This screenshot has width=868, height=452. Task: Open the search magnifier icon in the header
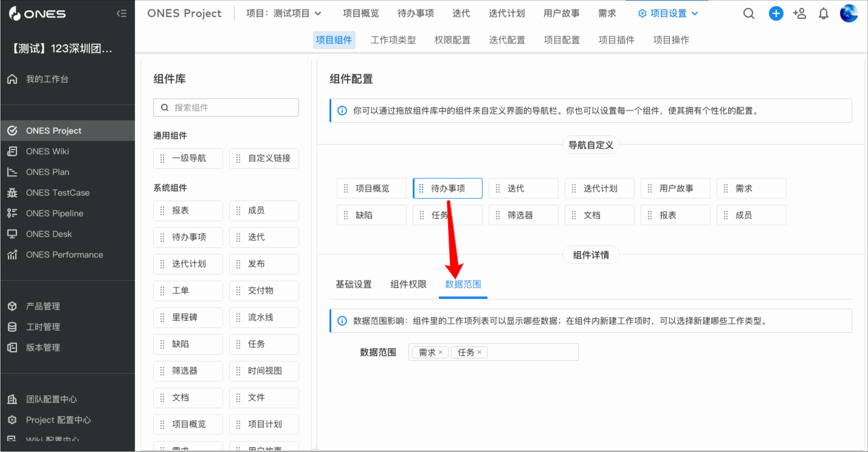coord(749,14)
